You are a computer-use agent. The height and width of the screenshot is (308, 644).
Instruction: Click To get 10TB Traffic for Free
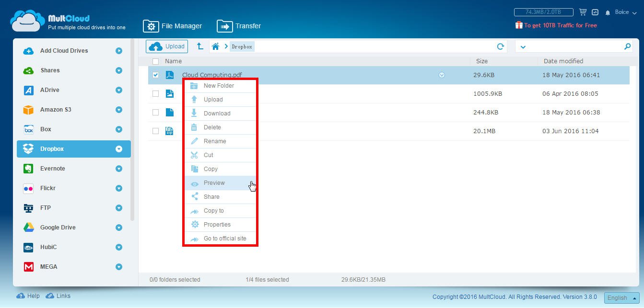click(x=561, y=25)
